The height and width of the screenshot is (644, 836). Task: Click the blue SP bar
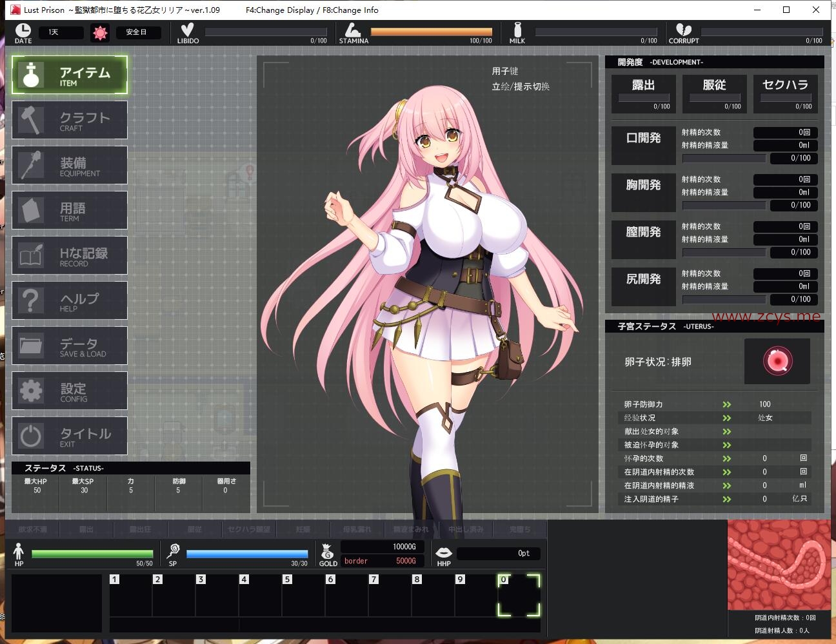247,554
